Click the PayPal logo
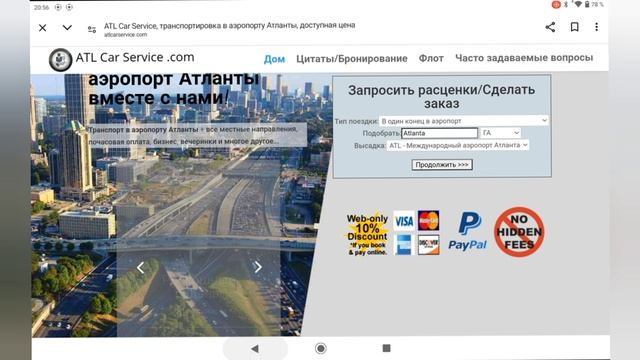Image resolution: width=640 pixels, height=360 pixels. pyautogui.click(x=468, y=231)
